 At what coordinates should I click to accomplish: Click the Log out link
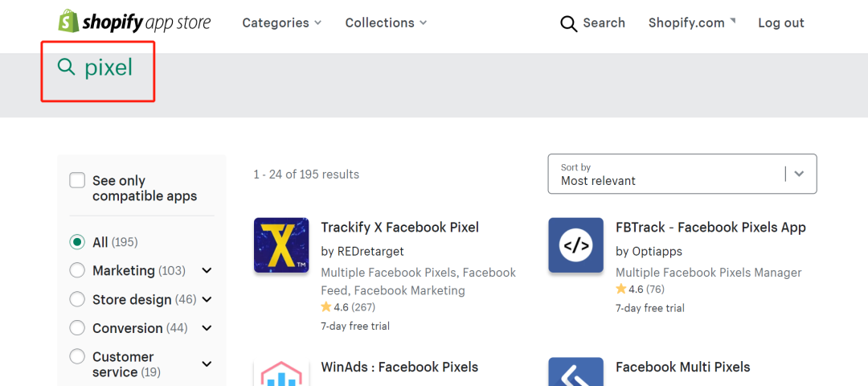[781, 23]
